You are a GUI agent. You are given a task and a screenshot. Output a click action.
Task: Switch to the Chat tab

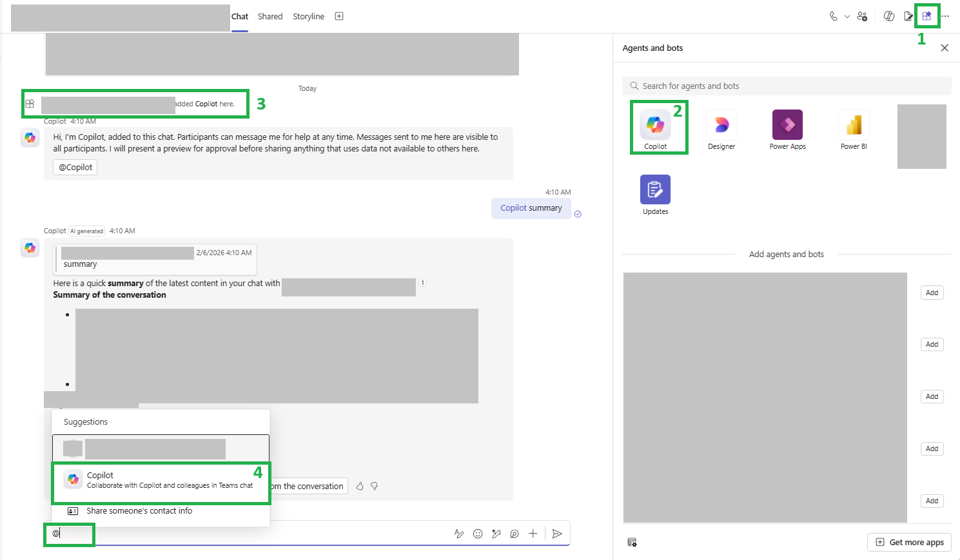[x=240, y=17]
